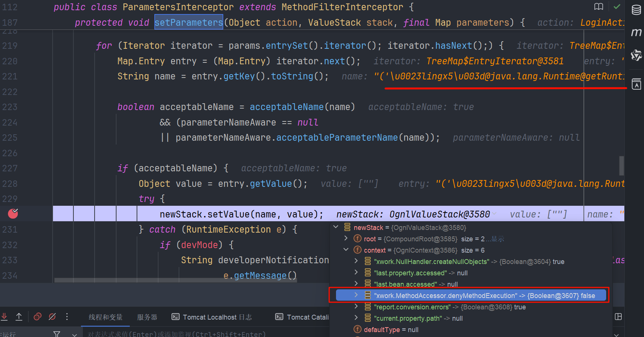The image size is (644, 337).
Task: Open the Maven tool window icon
Action: click(x=636, y=33)
